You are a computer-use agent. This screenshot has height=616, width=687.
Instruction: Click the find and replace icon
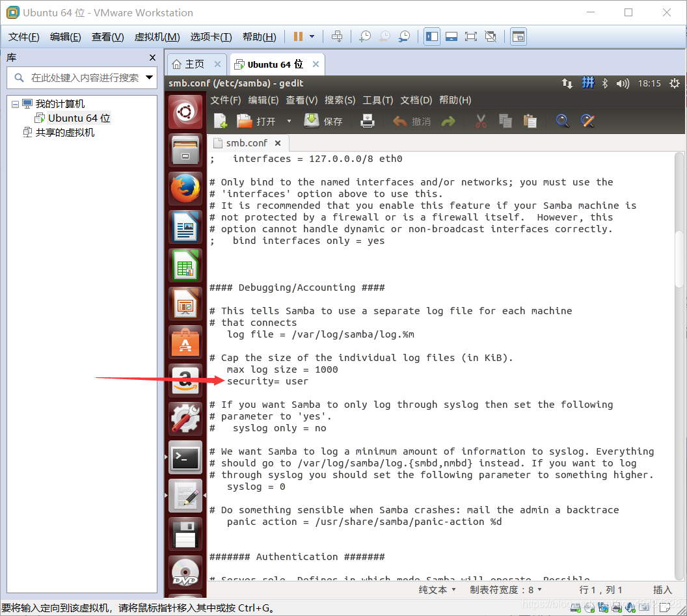pyautogui.click(x=587, y=121)
